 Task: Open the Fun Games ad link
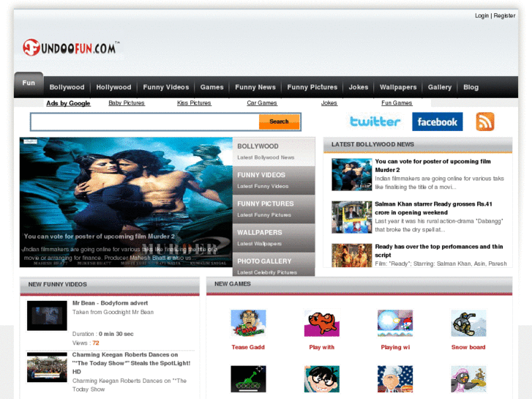point(397,103)
